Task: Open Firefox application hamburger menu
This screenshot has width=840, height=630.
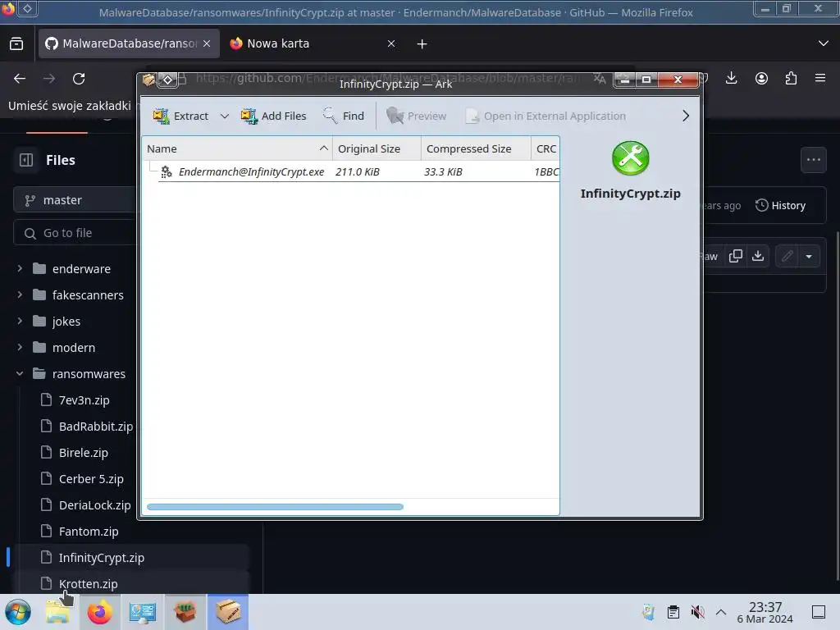Action: [820, 79]
